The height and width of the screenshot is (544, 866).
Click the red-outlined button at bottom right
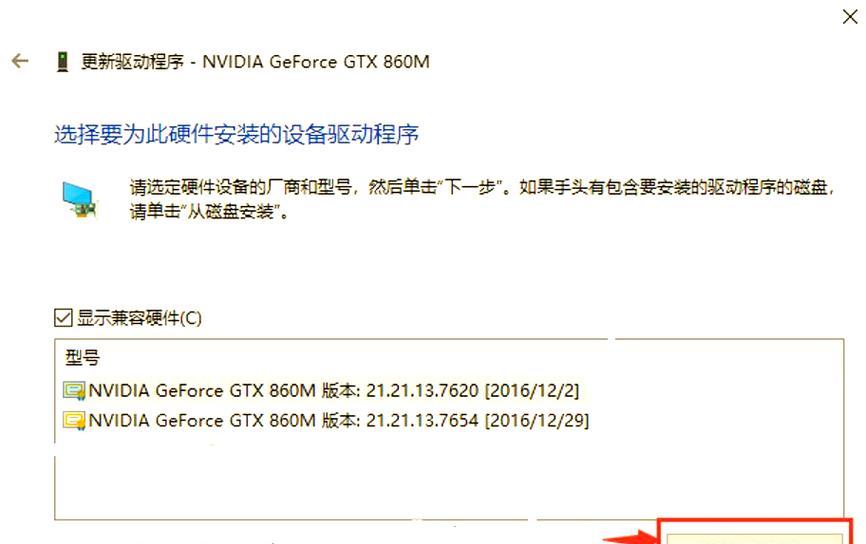[x=755, y=532]
